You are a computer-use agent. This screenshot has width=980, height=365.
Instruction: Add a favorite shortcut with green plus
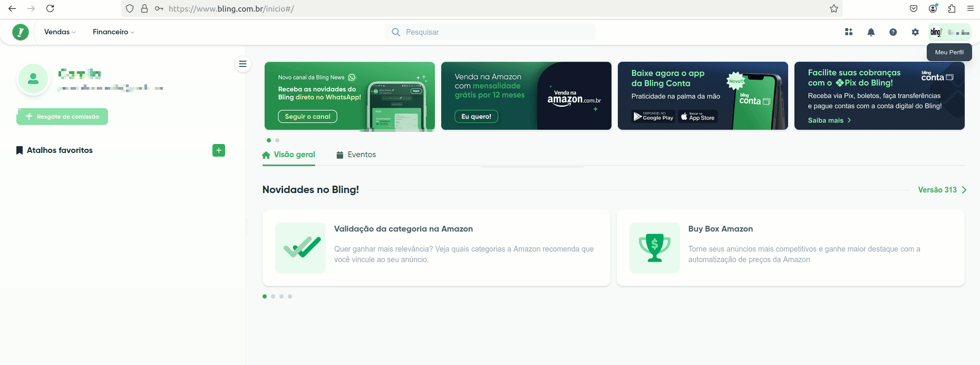(x=219, y=150)
